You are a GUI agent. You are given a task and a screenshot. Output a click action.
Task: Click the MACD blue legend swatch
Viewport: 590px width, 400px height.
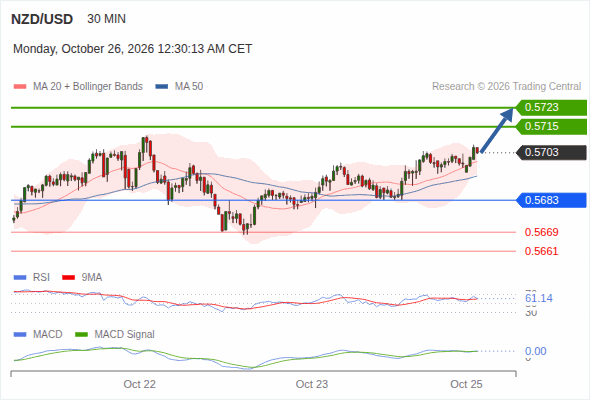pyautogui.click(x=20, y=335)
